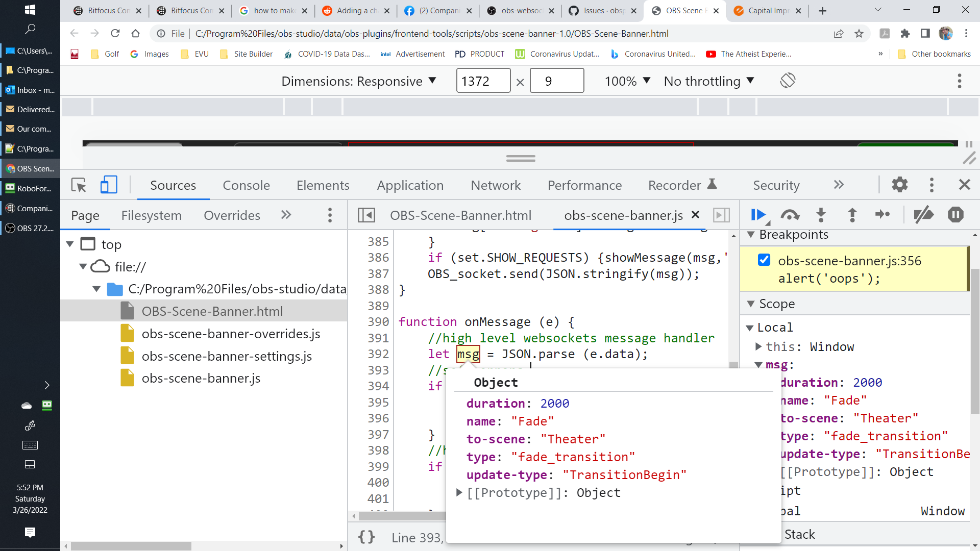Image resolution: width=980 pixels, height=551 pixels.
Task: Click the viewport width input field
Action: click(x=483, y=81)
